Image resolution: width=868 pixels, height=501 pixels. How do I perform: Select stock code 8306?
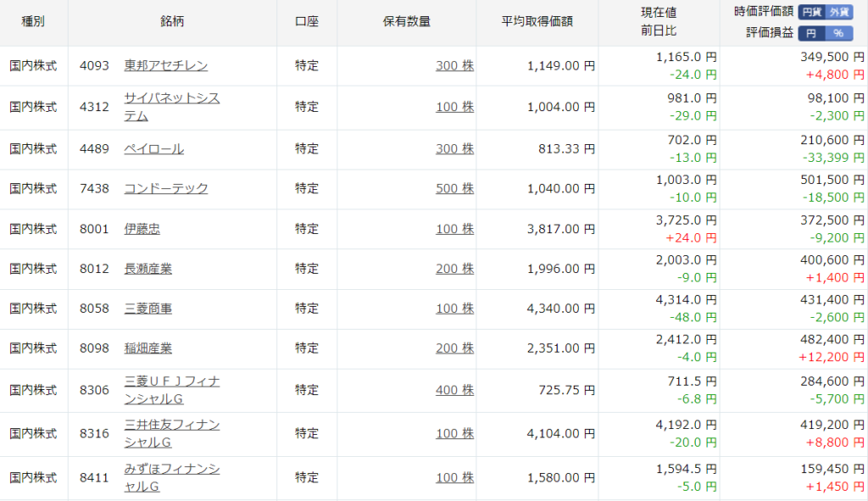click(x=94, y=390)
